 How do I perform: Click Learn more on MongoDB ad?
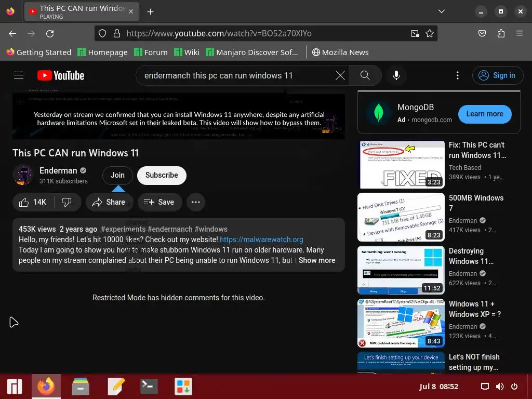pos(485,114)
